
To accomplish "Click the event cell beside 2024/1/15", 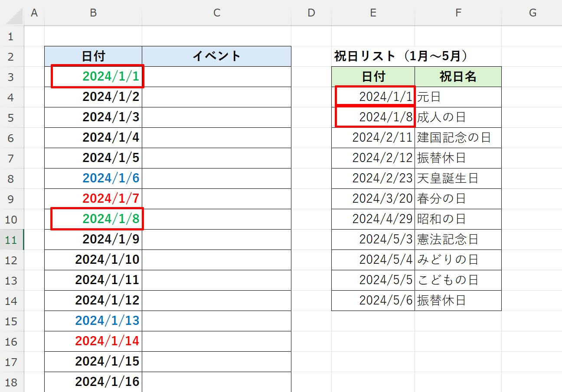I will [x=217, y=362].
